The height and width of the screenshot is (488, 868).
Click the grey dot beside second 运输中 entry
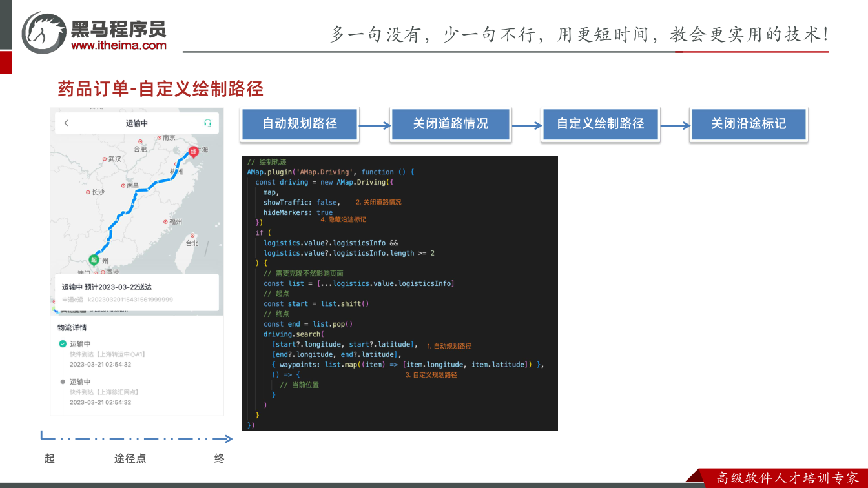[63, 381]
